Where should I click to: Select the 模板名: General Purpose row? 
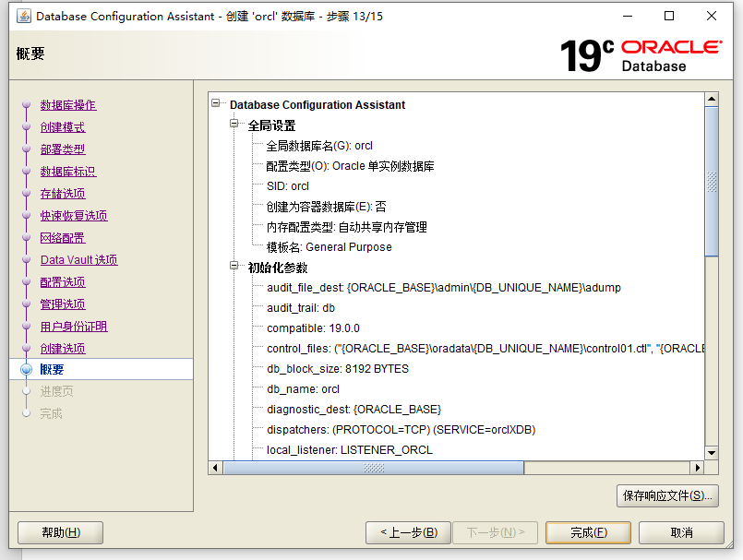pos(329,247)
